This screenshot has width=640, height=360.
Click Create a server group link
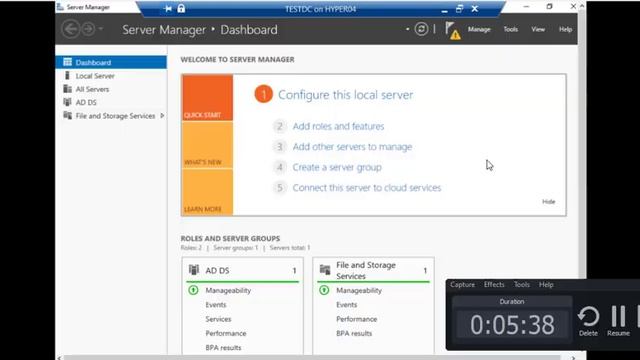coord(337,167)
